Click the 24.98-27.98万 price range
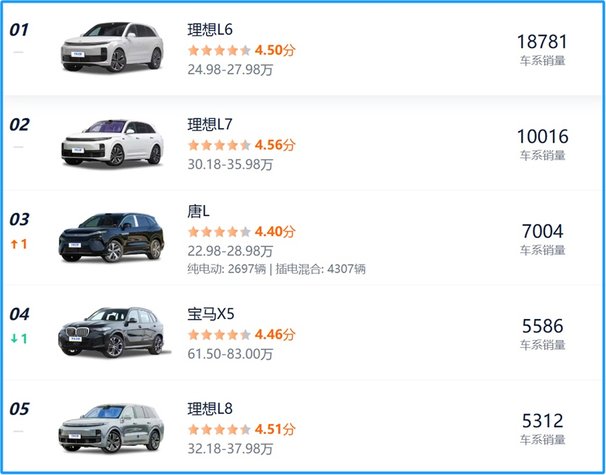 230,70
